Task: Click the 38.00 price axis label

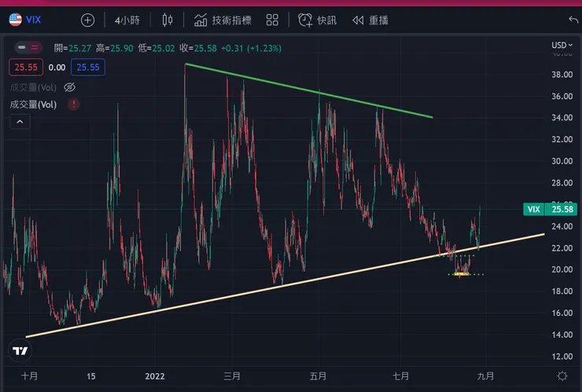Action: [562, 75]
